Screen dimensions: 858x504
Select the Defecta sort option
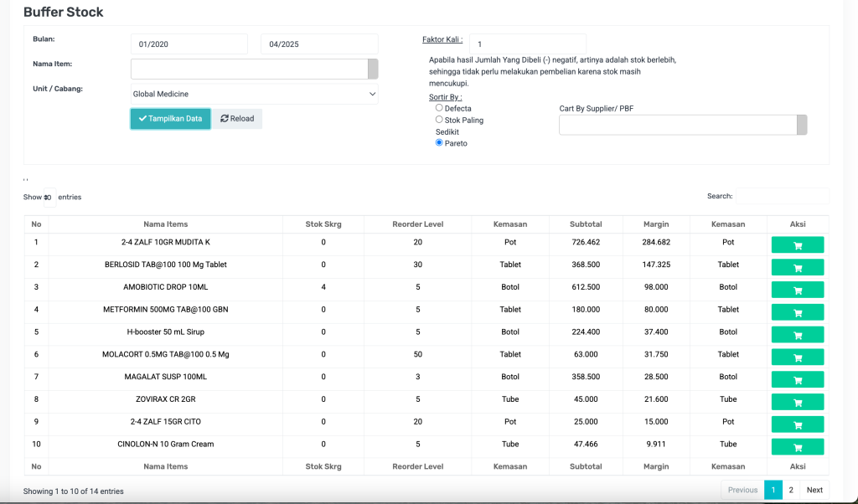439,108
